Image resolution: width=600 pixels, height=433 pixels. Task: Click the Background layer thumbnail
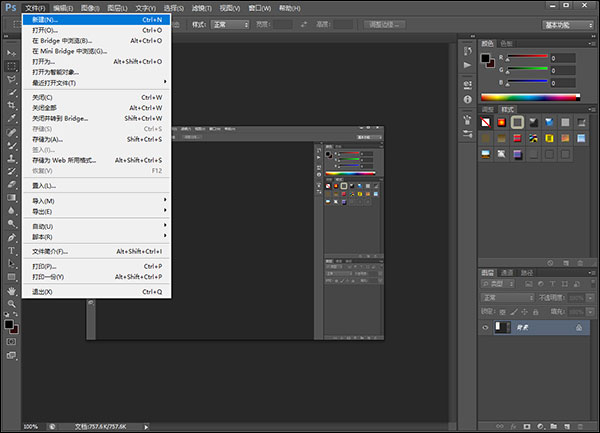tap(502, 327)
